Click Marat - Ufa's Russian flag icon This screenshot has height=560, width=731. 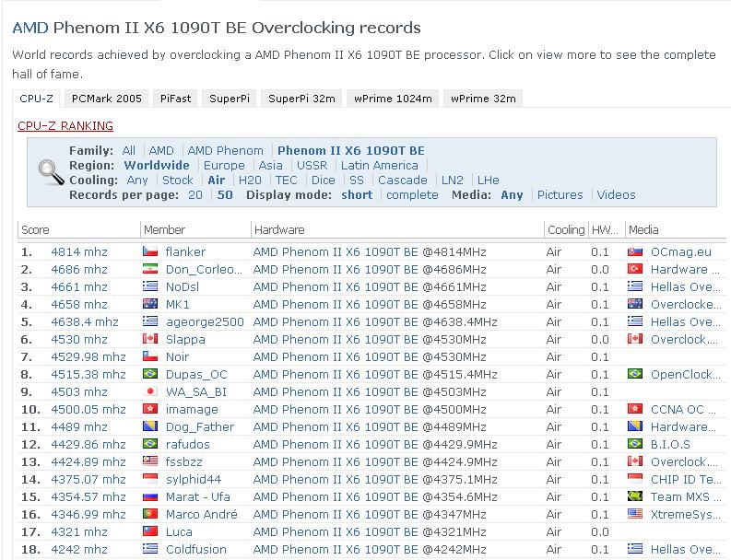pos(150,496)
